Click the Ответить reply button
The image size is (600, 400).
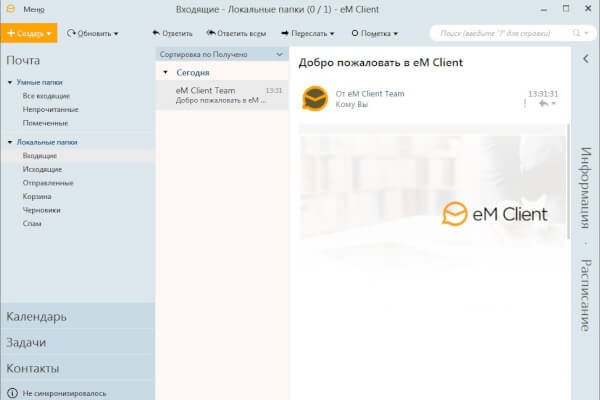tap(172, 33)
